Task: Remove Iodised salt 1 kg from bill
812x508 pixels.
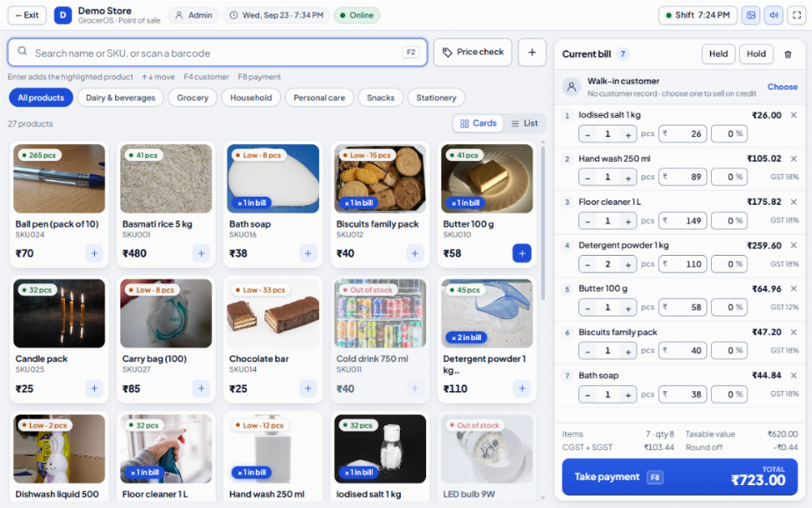Action: (794, 115)
